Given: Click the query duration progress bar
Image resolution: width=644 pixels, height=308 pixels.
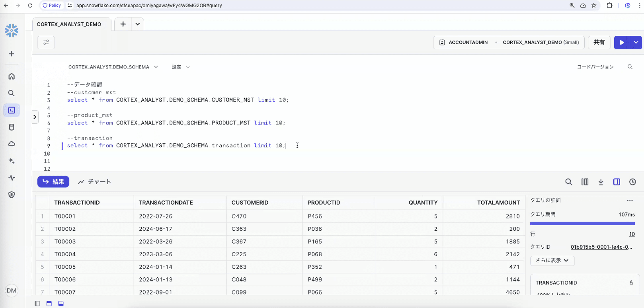Looking at the screenshot, I should point(582,224).
